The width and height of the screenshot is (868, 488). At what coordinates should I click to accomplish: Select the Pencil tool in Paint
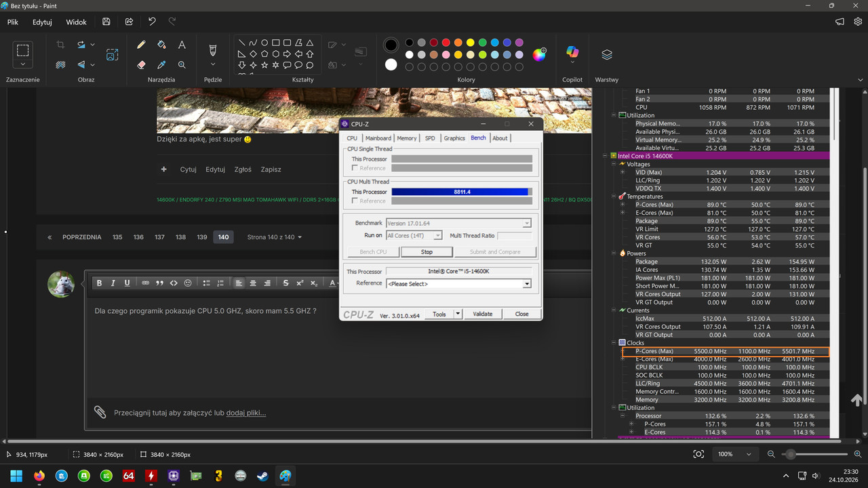coord(141,45)
